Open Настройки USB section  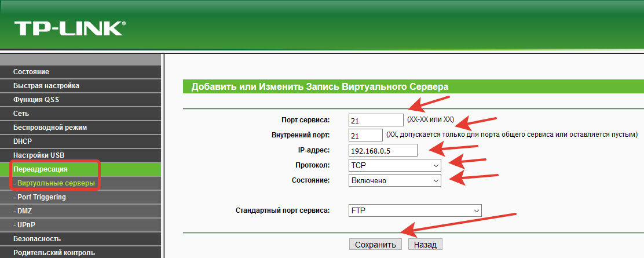coord(39,155)
